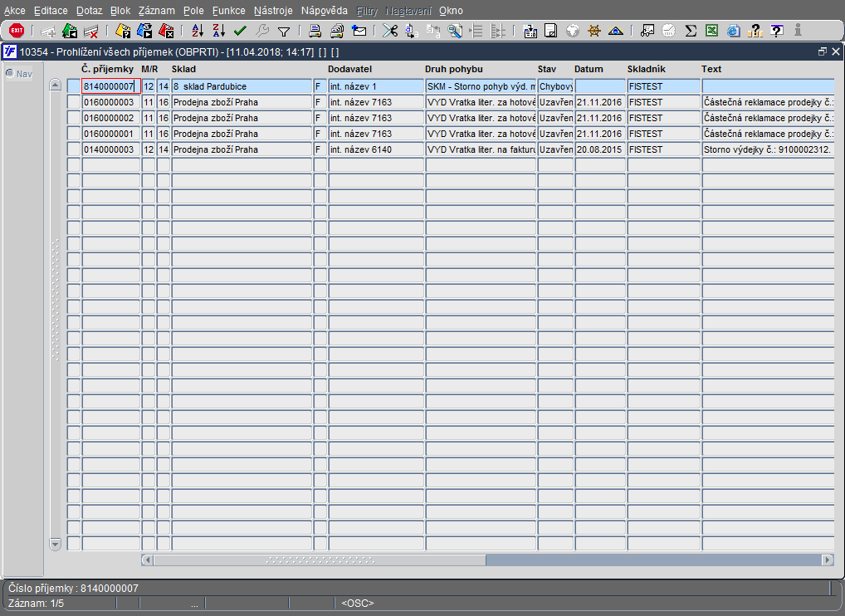Click 'Storno výdejky č.: 9100002312.' text cell

pyautogui.click(x=768, y=149)
